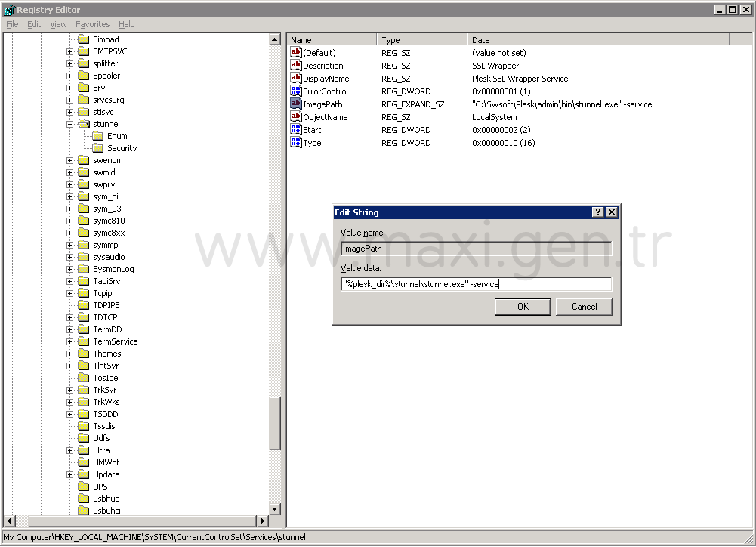Click the UPS key folder icon

84,487
